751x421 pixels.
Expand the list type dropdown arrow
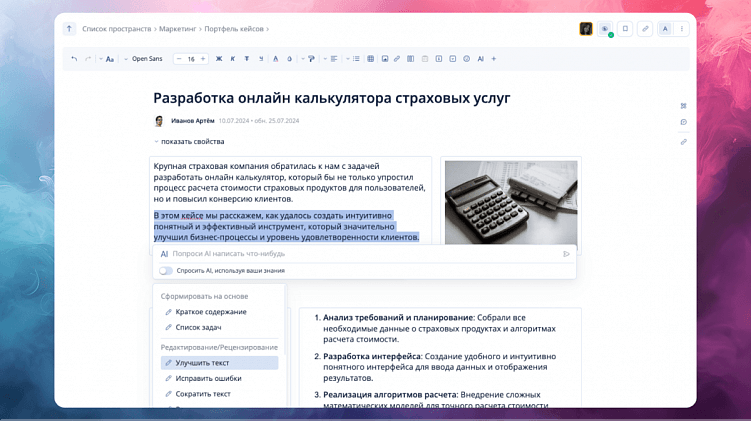coord(347,59)
